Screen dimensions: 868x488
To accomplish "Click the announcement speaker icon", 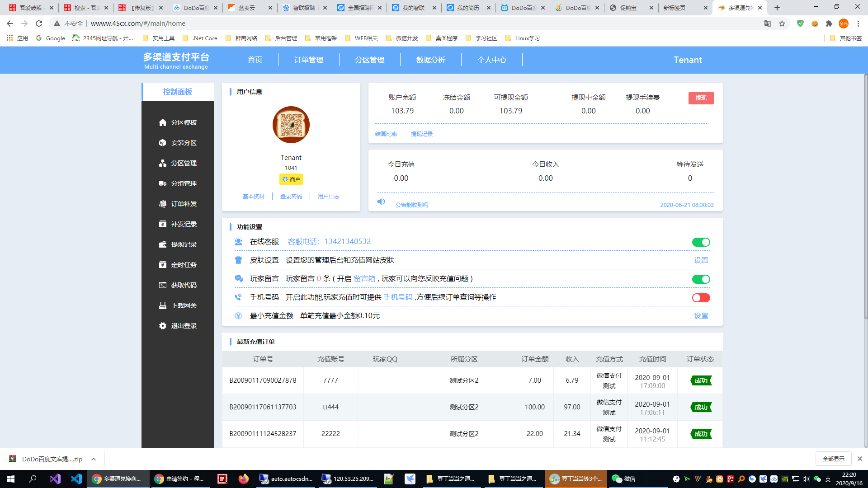I will click(381, 202).
